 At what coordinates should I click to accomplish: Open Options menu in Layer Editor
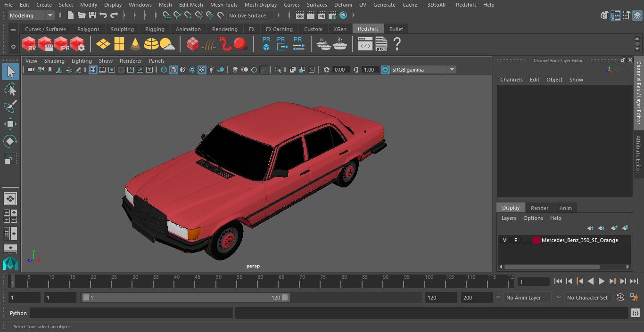click(x=533, y=218)
